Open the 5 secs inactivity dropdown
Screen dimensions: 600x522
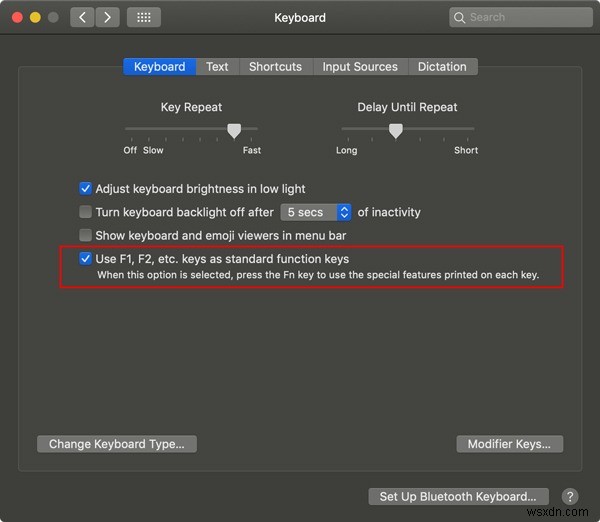pos(316,212)
